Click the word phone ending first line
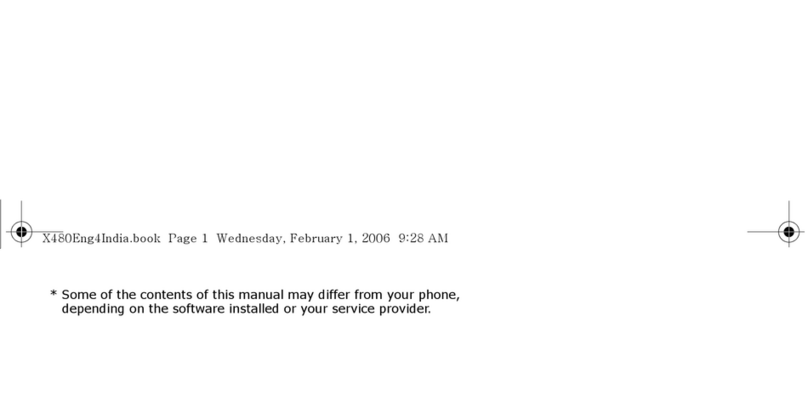The width and height of the screenshot is (808, 418). click(439, 295)
